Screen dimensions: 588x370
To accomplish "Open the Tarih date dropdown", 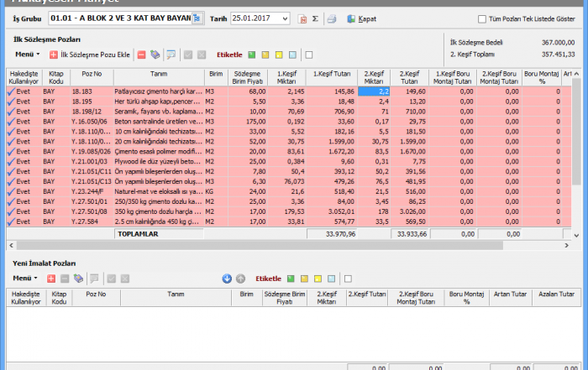I will click(286, 18).
